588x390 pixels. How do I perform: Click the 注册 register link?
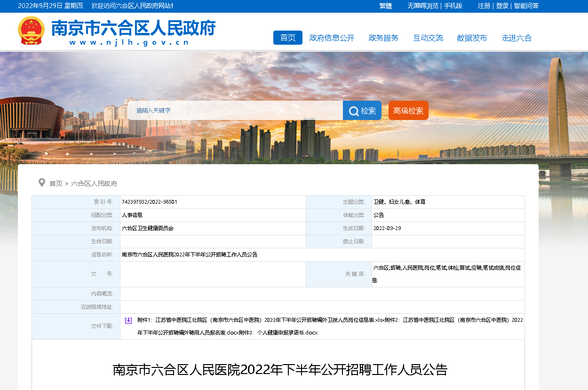(484, 6)
